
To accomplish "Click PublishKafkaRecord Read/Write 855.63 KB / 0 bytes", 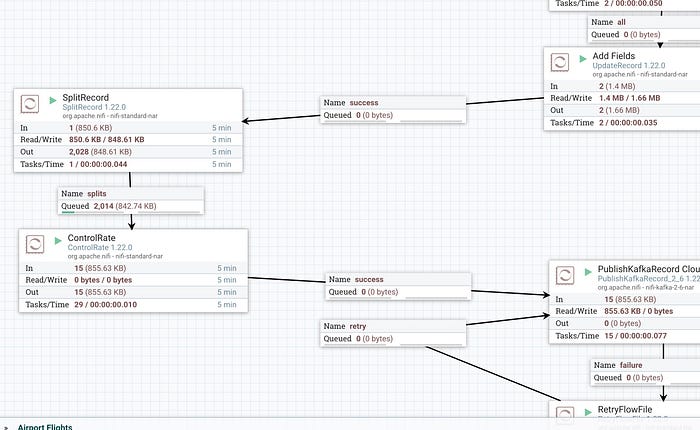I will click(639, 311).
